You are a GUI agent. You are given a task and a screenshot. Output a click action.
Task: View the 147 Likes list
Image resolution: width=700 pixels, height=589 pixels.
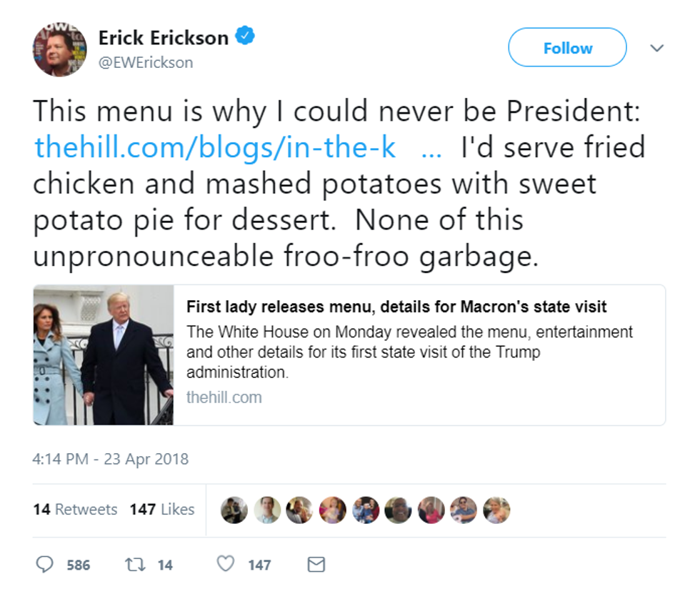[162, 510]
